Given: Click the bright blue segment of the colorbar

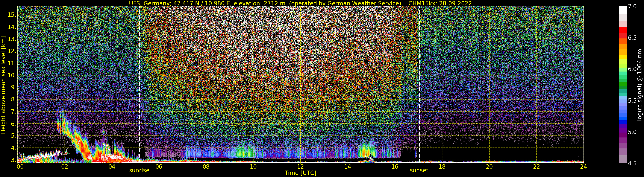Looking at the screenshot, I should click(x=623, y=118).
